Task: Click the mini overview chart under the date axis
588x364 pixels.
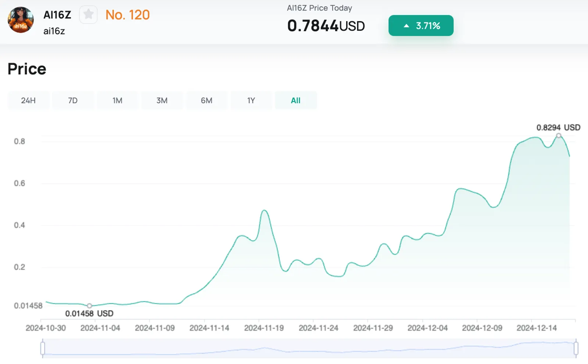Action: (x=309, y=348)
